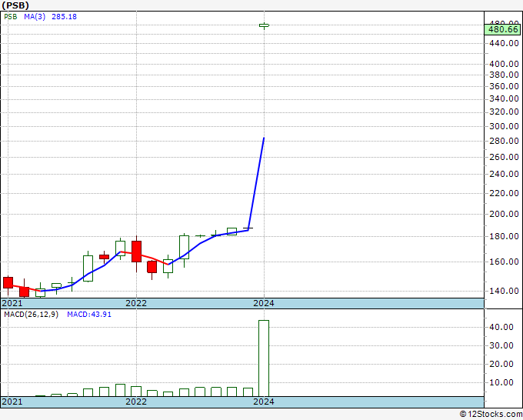Click the 30.00 MACD axis label
Image resolution: width=523 pixels, height=420 pixels.
coord(501,345)
